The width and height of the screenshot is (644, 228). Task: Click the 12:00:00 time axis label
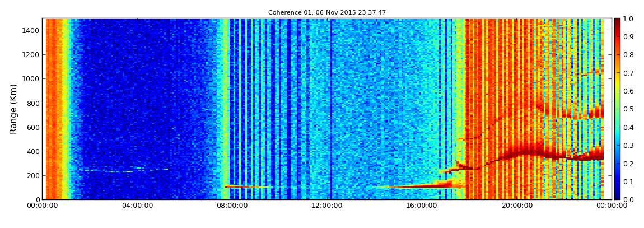326,206
